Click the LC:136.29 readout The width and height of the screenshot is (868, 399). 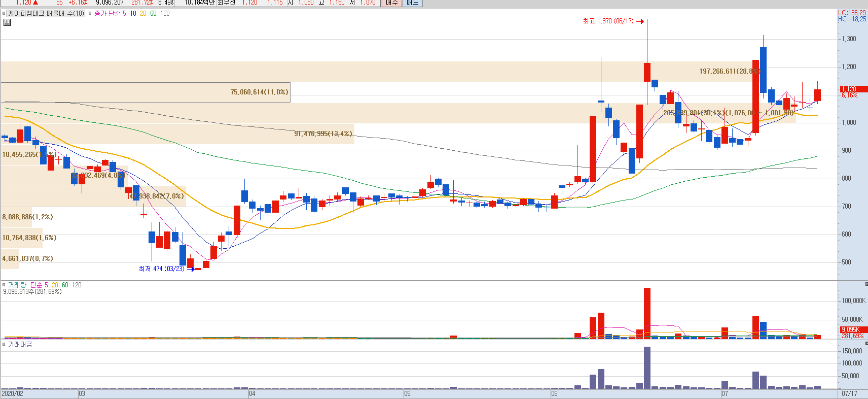click(852, 13)
